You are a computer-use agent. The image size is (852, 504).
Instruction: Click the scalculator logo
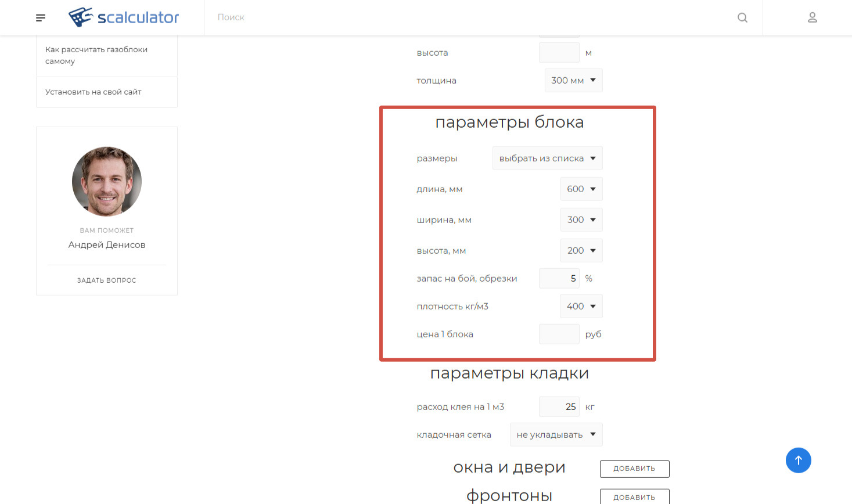tap(124, 17)
